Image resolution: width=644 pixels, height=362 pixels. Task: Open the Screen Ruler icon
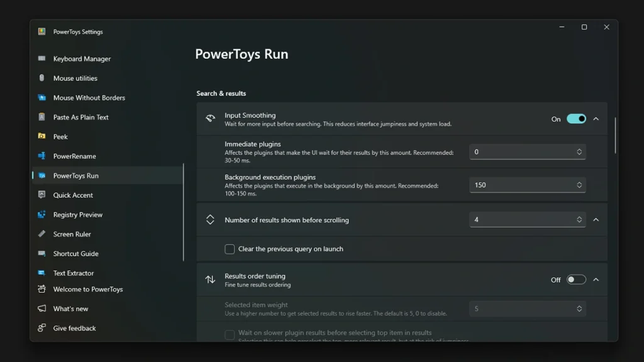point(42,234)
